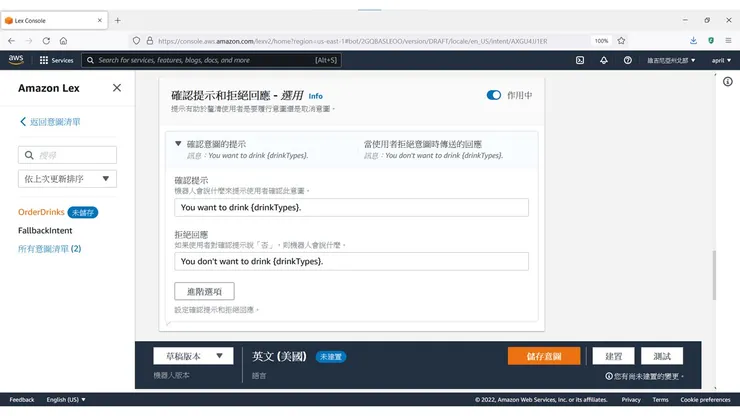
Task: Click the page vertical scrollbar thumb
Action: tap(714, 275)
